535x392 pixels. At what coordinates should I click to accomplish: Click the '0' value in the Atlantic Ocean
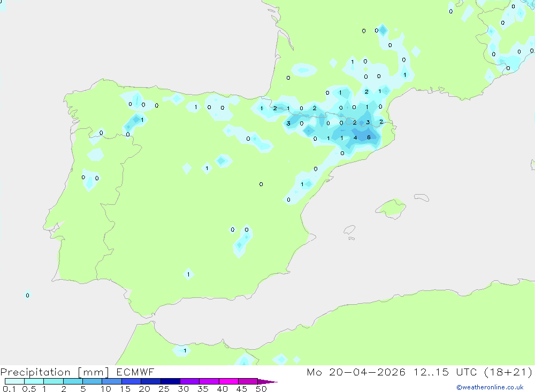[x=28, y=295]
